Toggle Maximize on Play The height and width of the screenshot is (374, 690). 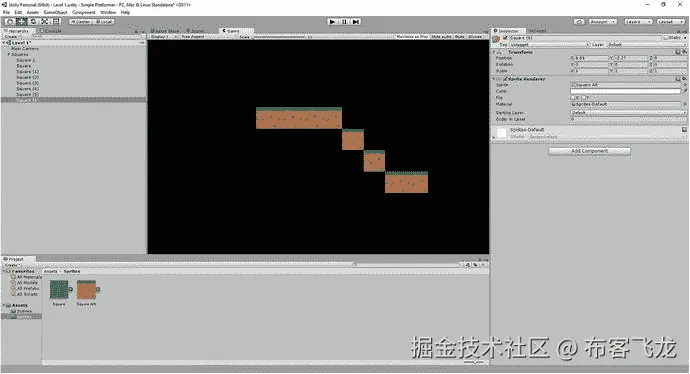(412, 37)
